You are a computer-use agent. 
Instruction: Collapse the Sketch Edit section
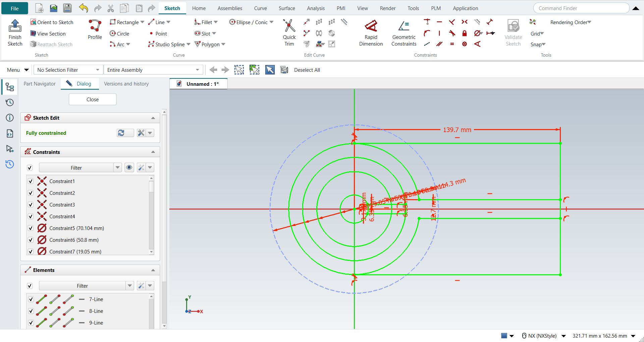pos(153,118)
